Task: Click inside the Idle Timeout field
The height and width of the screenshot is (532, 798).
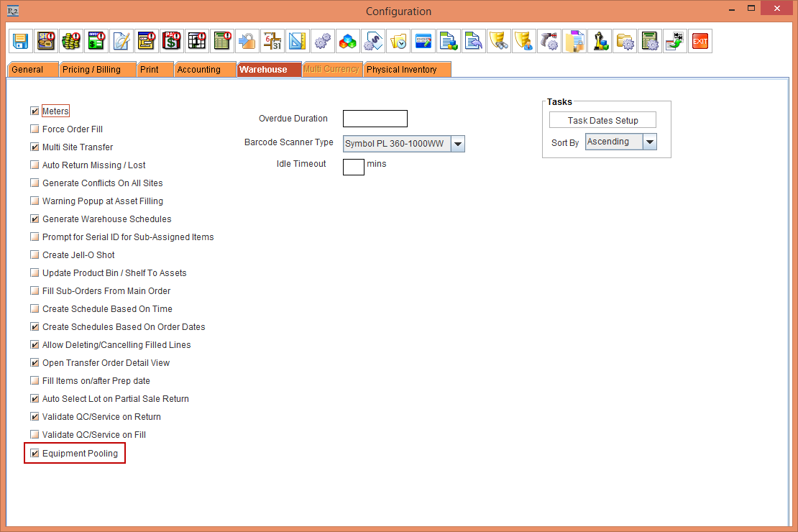Action: 353,166
